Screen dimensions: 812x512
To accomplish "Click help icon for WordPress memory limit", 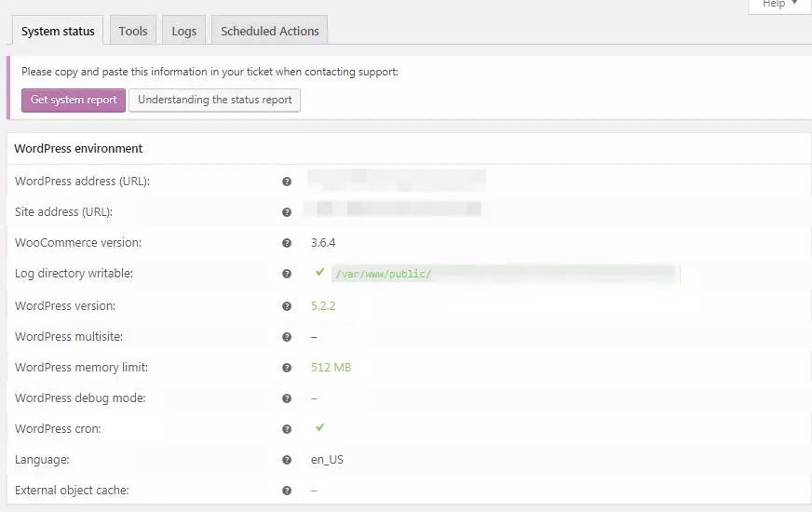I will pyautogui.click(x=287, y=368).
